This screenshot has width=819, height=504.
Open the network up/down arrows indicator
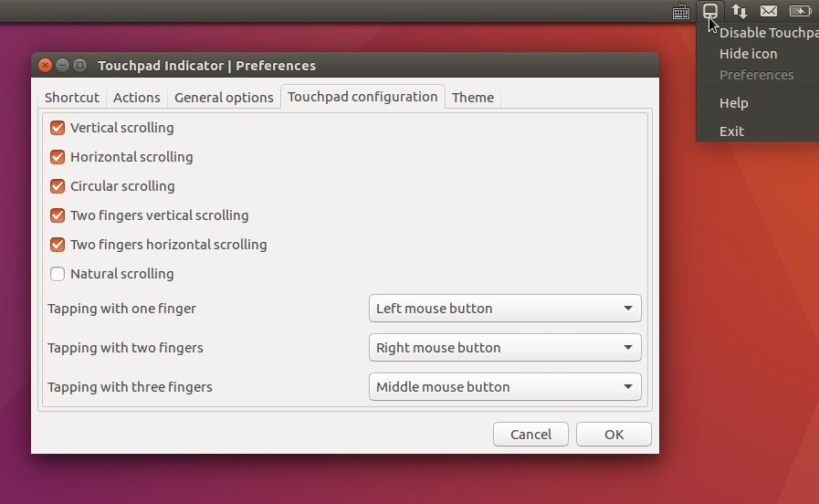click(x=739, y=11)
